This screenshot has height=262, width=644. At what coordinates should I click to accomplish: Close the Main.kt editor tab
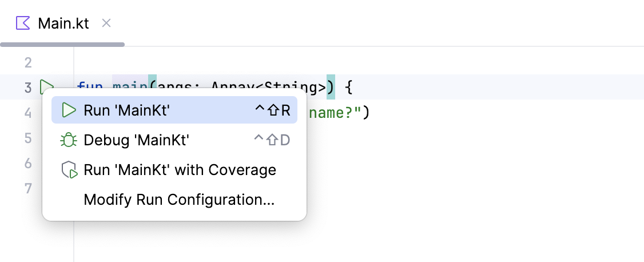coord(106,23)
